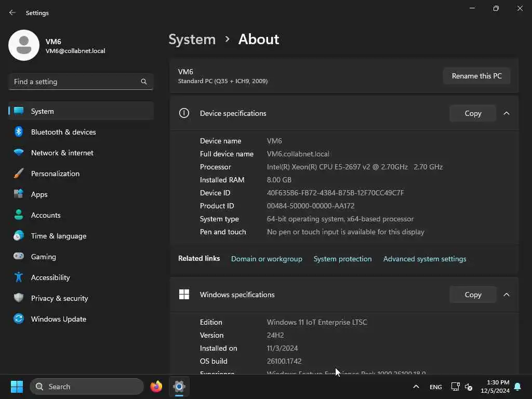Click the Edition Windows 11 IoT value
532x399 pixels.
(317, 322)
